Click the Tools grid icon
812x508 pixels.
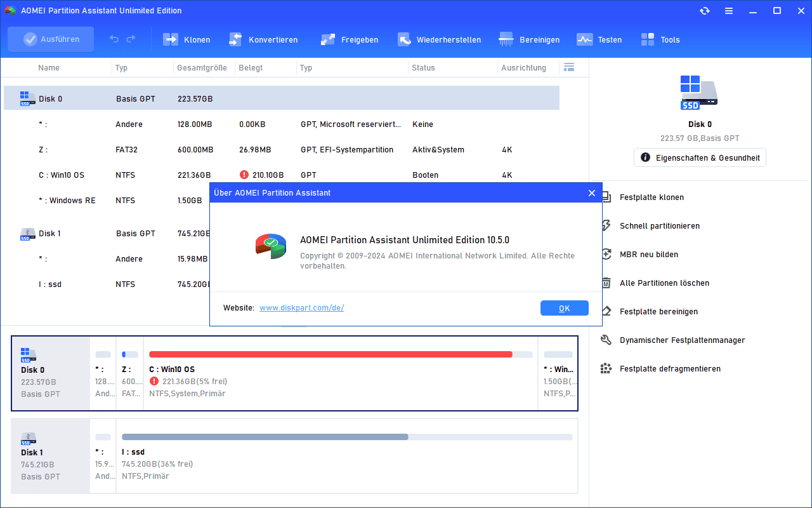(648, 39)
